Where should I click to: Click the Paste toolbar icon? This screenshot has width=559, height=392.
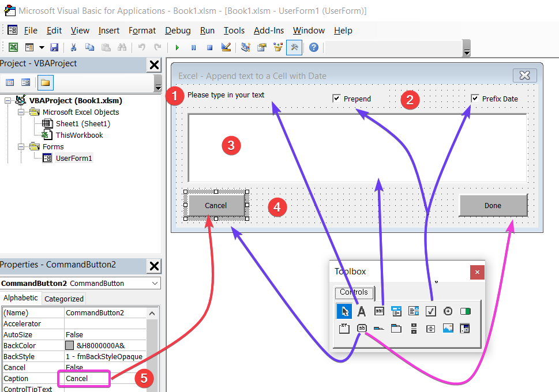(x=106, y=47)
